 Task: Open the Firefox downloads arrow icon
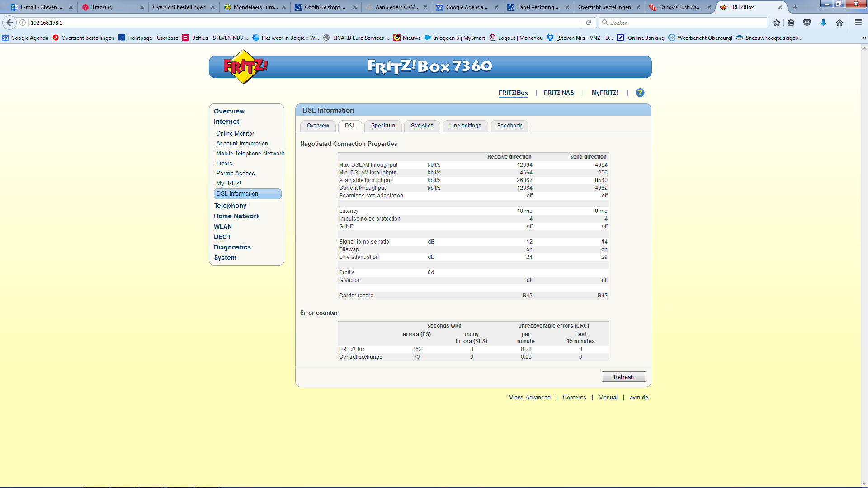click(x=823, y=23)
